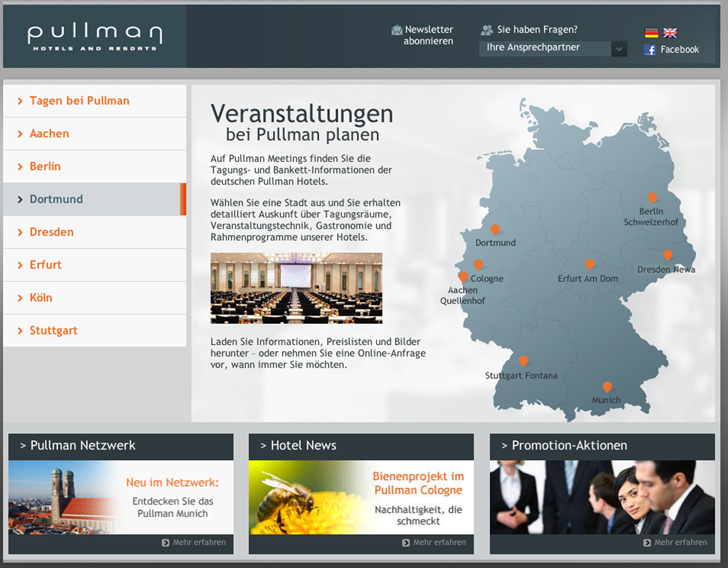728x568 pixels.
Task: Select the Aachen Quellenhof map pin
Action: pyautogui.click(x=463, y=277)
